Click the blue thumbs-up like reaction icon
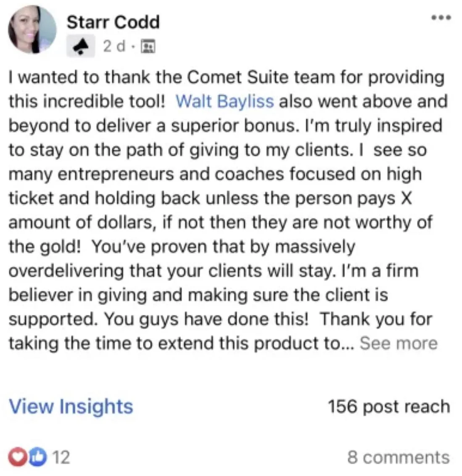The image size is (462, 476). point(38,457)
